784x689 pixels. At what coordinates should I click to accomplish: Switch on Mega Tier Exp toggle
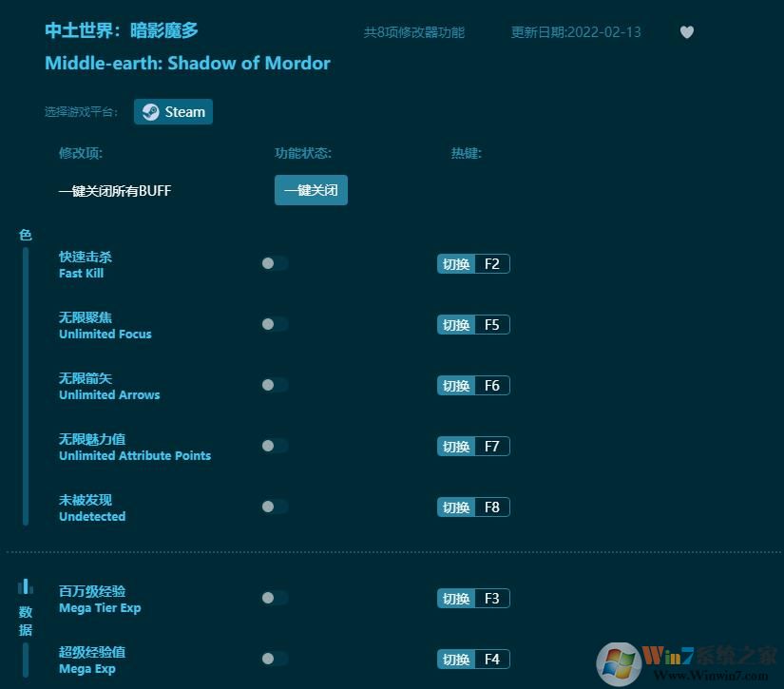275,598
